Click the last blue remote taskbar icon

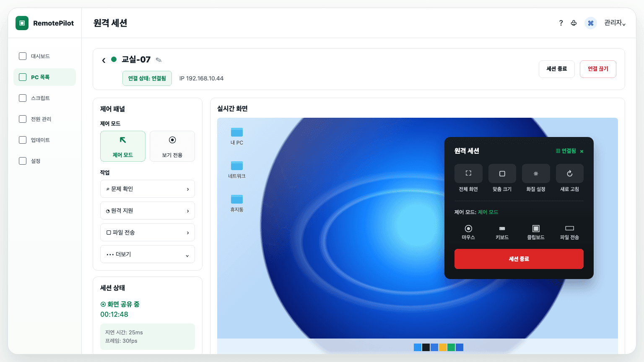(460, 347)
